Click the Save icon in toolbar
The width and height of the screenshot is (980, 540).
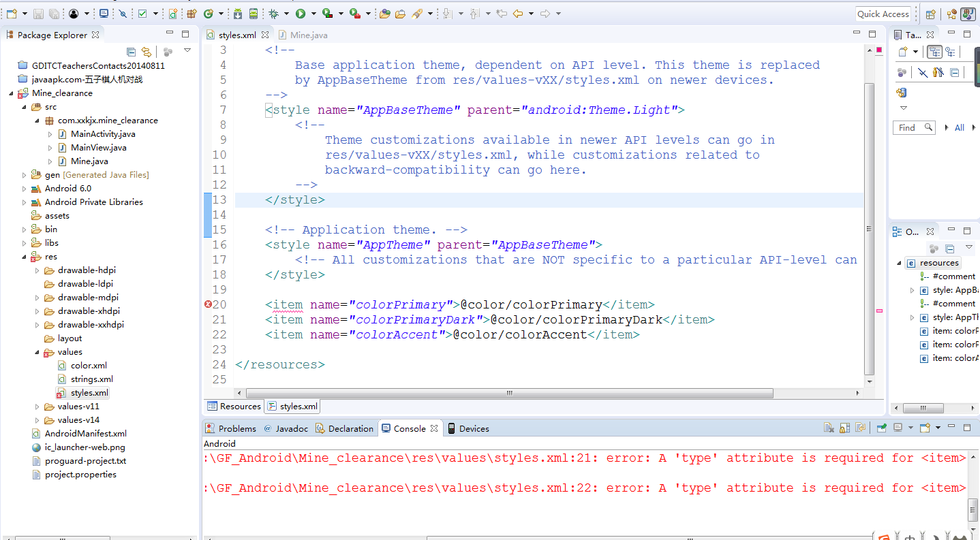click(x=38, y=14)
